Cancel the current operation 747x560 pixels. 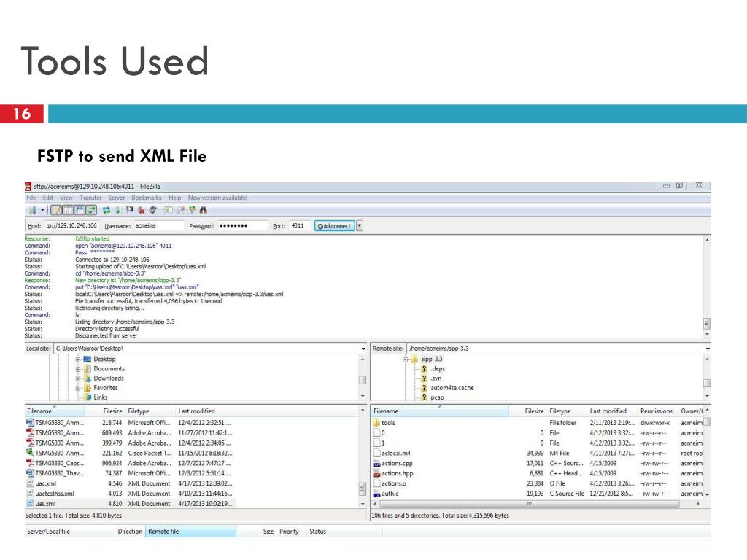click(130, 210)
